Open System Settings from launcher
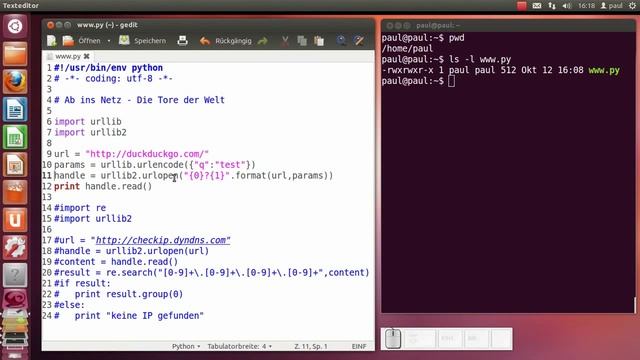Screen dimensions: 640x360 pos(15,248)
